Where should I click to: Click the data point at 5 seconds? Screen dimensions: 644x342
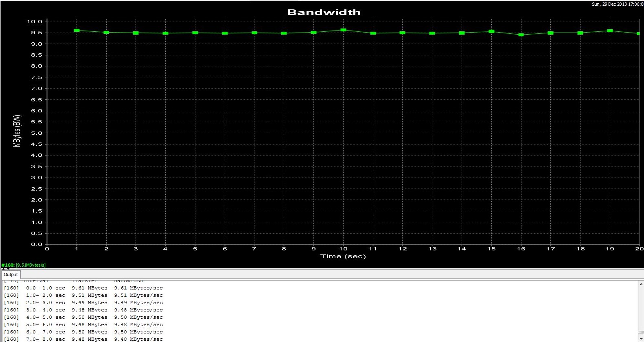[195, 33]
